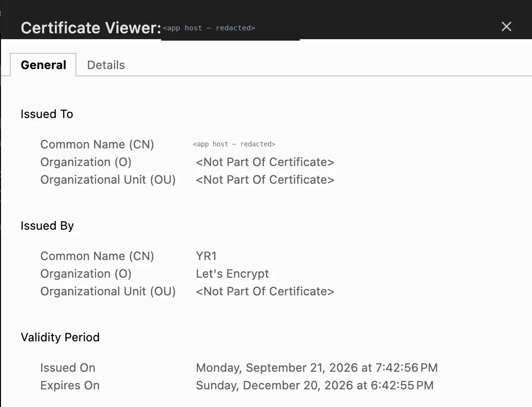Image resolution: width=532 pixels, height=407 pixels.
Task: Click the YR1 issuer common name
Action: coord(206,256)
